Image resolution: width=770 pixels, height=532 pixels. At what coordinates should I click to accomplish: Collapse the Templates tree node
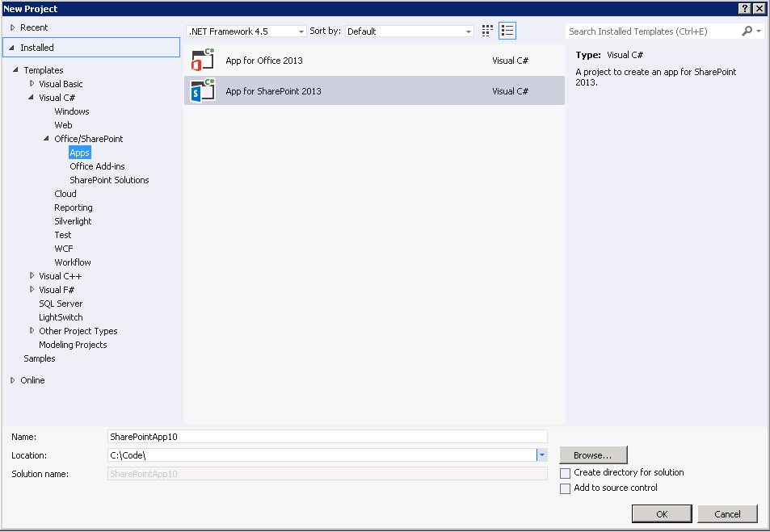pyautogui.click(x=15, y=69)
